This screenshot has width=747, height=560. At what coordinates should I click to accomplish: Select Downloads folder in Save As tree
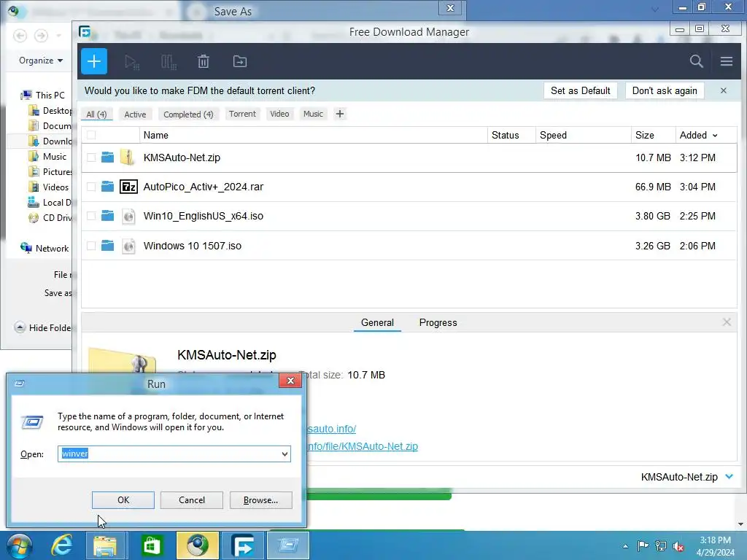(50, 141)
